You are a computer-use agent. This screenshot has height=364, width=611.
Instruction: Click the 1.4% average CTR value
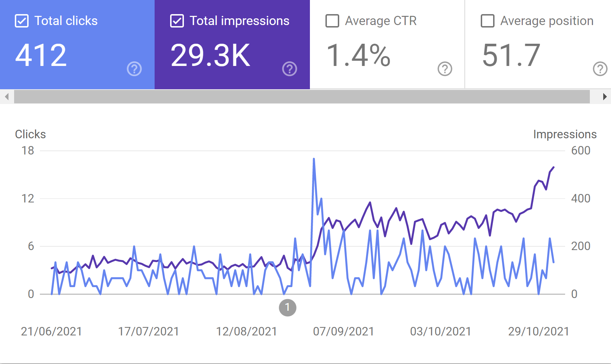pyautogui.click(x=359, y=55)
